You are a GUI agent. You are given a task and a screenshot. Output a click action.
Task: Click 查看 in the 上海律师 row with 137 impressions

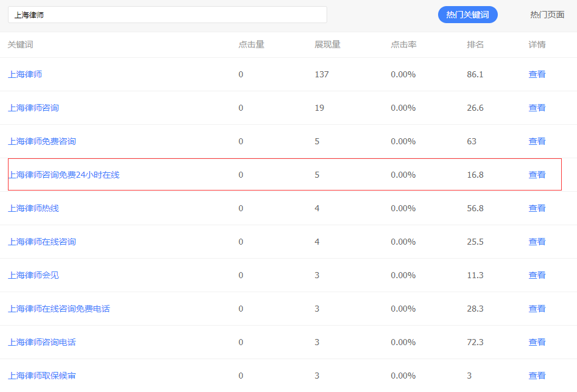click(x=537, y=74)
